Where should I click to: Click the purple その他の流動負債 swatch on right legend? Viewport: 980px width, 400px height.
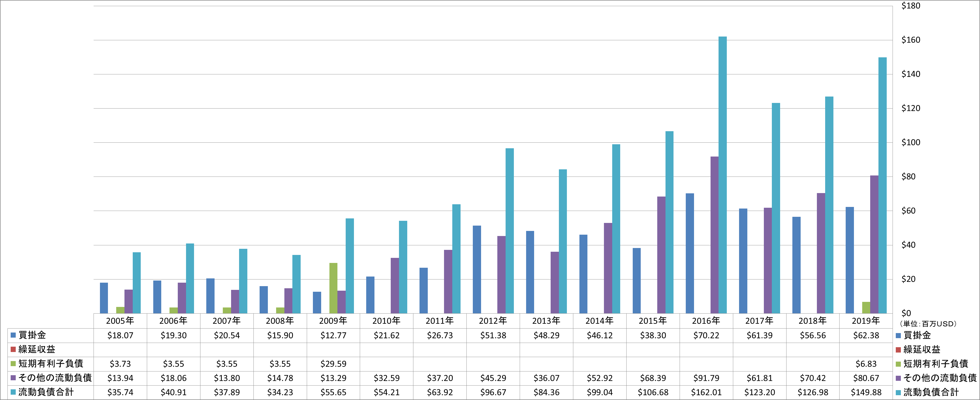pyautogui.click(x=898, y=378)
